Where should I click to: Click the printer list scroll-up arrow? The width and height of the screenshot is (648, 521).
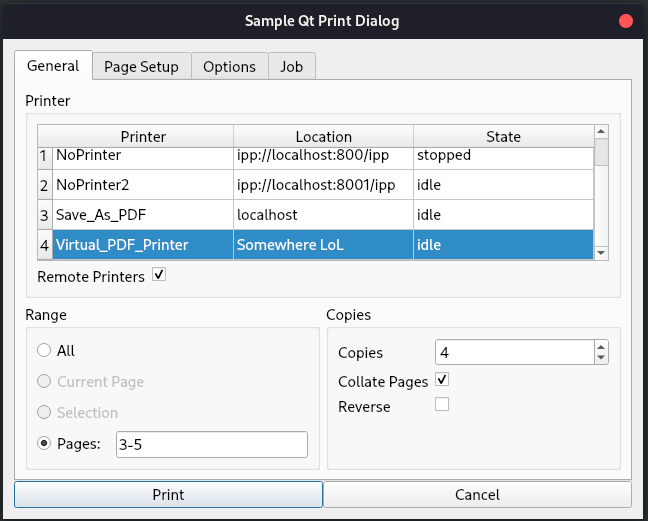click(601, 132)
